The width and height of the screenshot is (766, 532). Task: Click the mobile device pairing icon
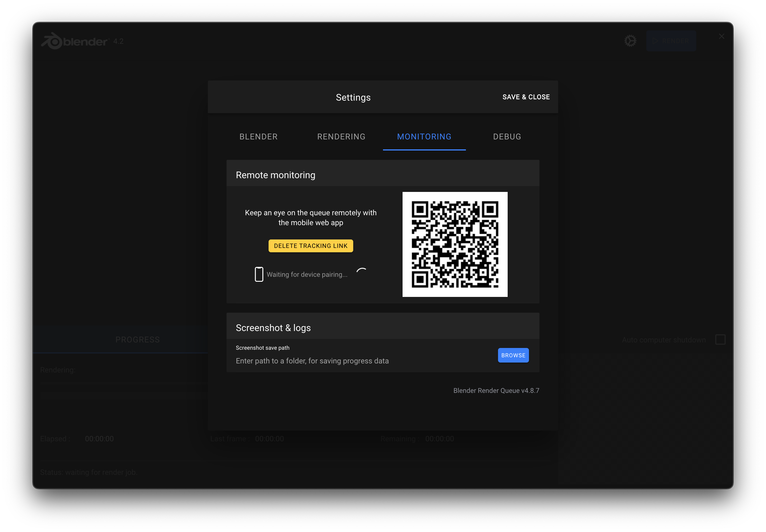[x=258, y=274]
